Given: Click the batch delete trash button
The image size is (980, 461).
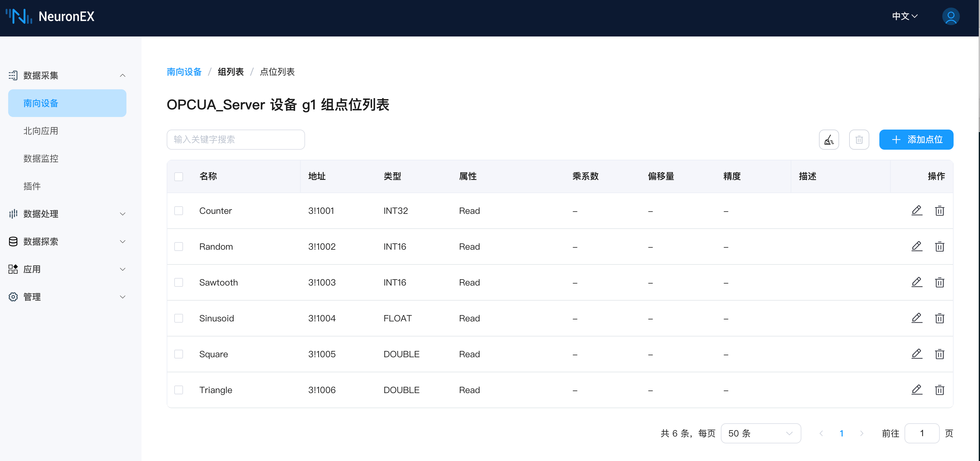Looking at the screenshot, I should coord(859,140).
